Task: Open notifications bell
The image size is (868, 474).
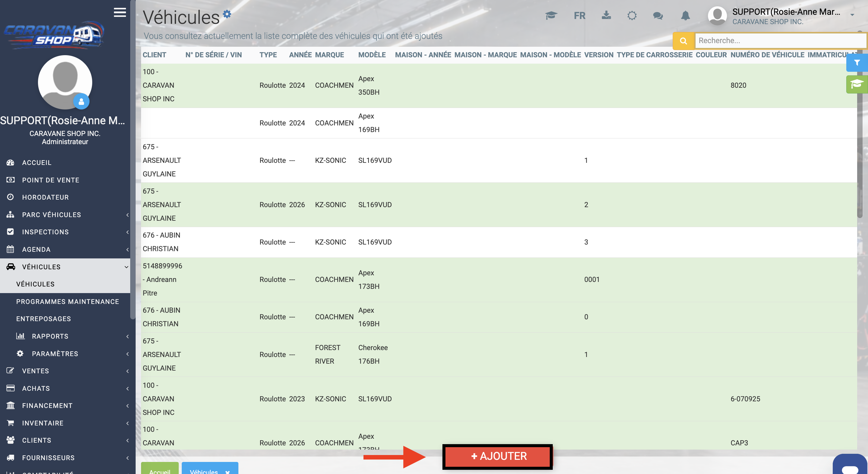Action: [x=685, y=15]
